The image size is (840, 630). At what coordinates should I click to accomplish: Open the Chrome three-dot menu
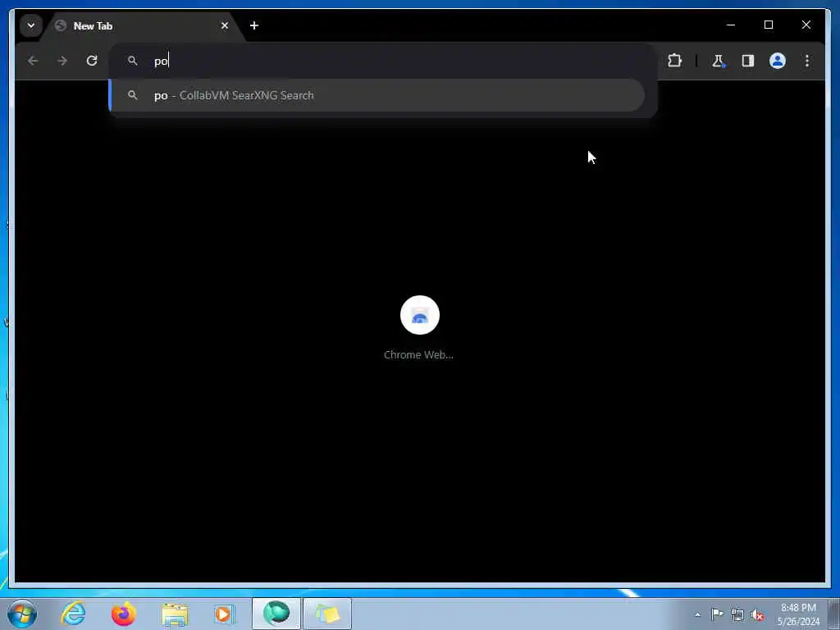pos(807,61)
